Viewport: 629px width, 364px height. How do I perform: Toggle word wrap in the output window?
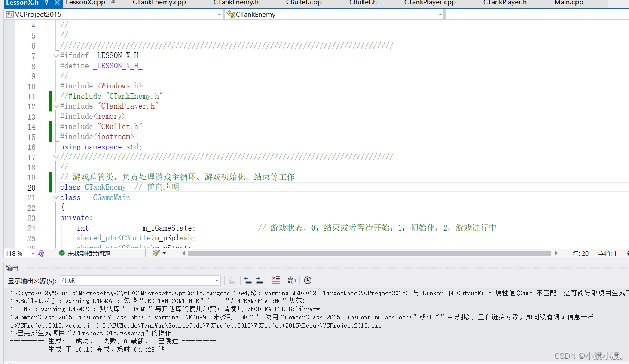(x=292, y=280)
